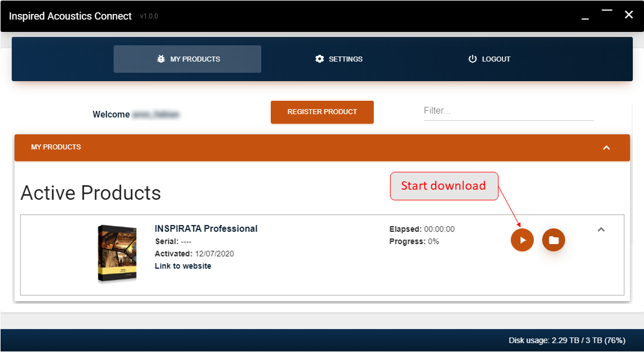Click the Welcome greeting text
The height and width of the screenshot is (352, 644).
pyautogui.click(x=136, y=115)
